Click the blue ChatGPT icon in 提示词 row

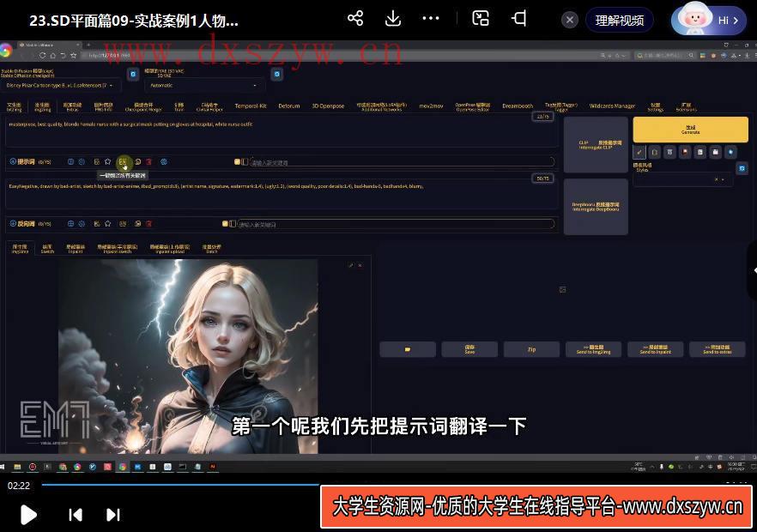[x=164, y=161]
